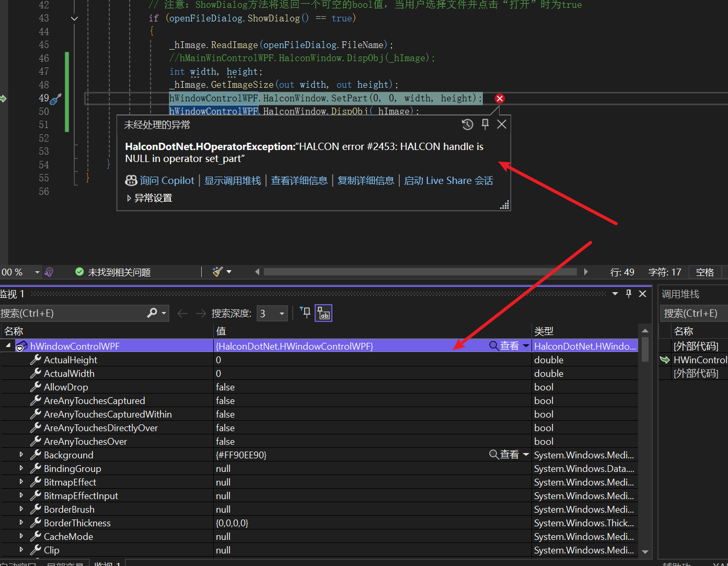This screenshot has width=728, height=566.
Task: Click the wrench icon beside Clip
Action: pos(36,550)
